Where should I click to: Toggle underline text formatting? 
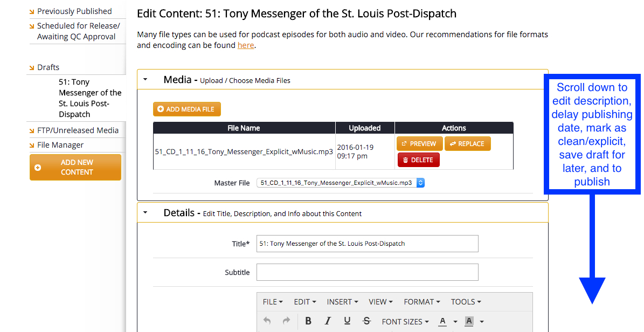click(x=347, y=321)
